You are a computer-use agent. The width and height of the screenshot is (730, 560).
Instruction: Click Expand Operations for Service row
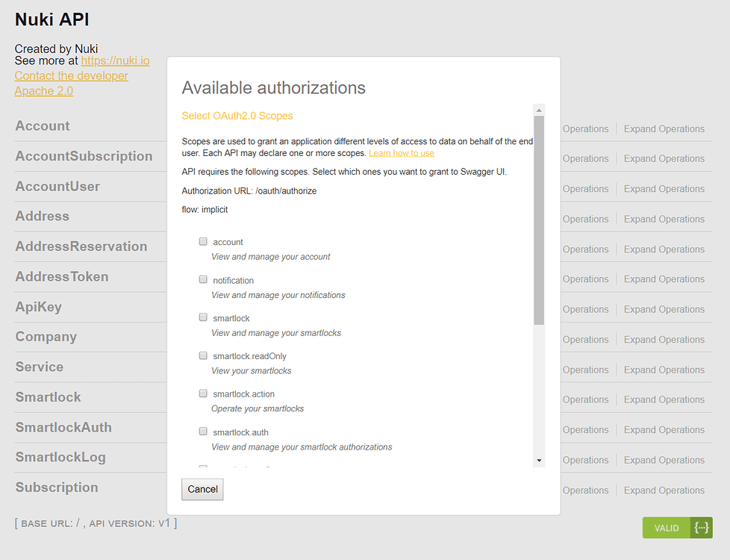click(664, 370)
